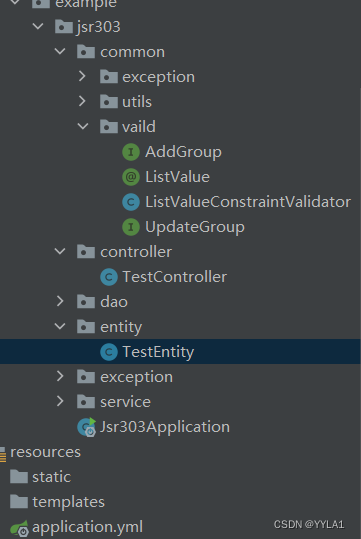
Task: Collapse the jsr303 package chevron
Action: click(38, 26)
